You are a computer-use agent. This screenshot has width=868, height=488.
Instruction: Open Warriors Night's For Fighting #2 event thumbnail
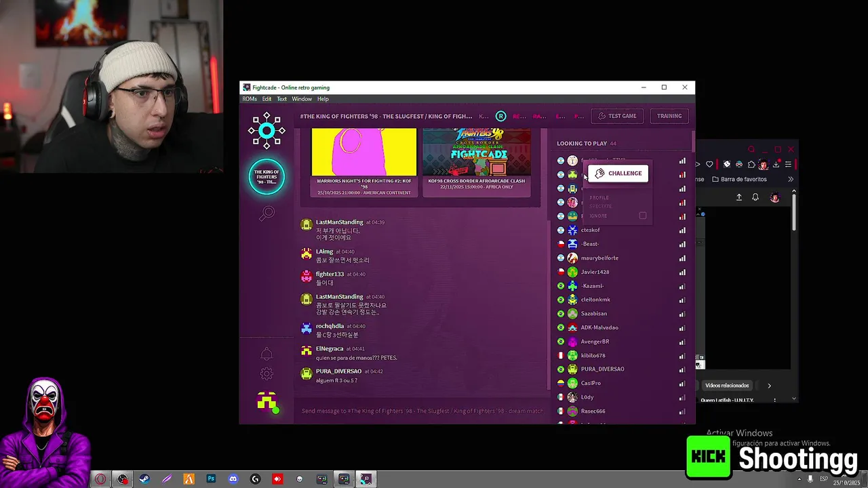[364, 152]
